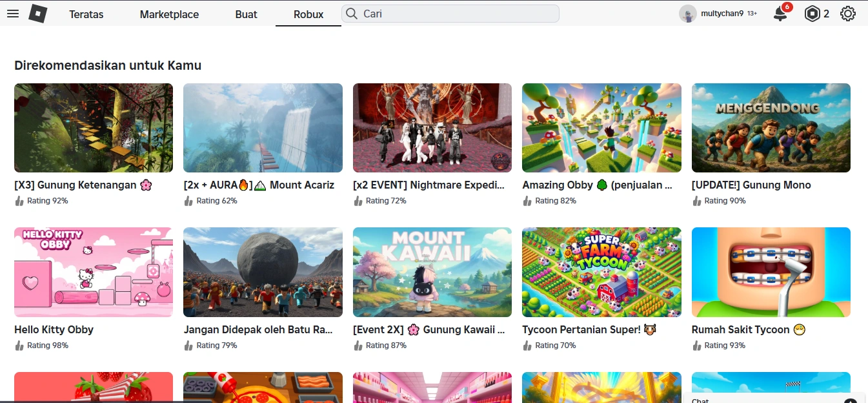Click the Robux balance hexagon icon
The width and height of the screenshot is (868, 403).
[811, 14]
